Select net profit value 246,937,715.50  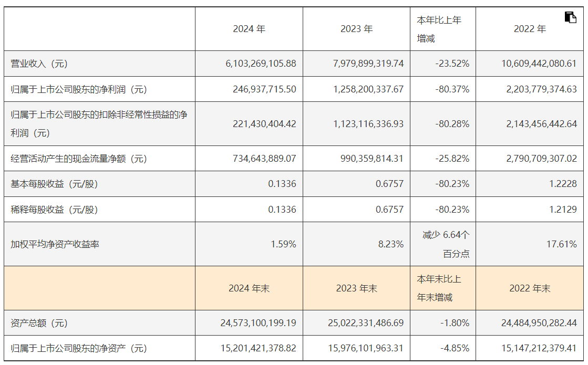pyautogui.click(x=264, y=89)
